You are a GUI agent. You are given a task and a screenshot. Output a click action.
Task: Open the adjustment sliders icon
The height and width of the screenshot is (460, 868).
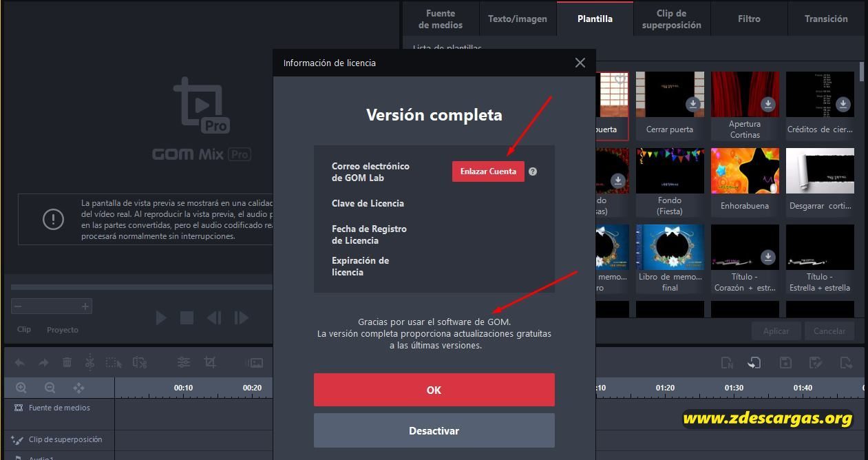pos(184,362)
